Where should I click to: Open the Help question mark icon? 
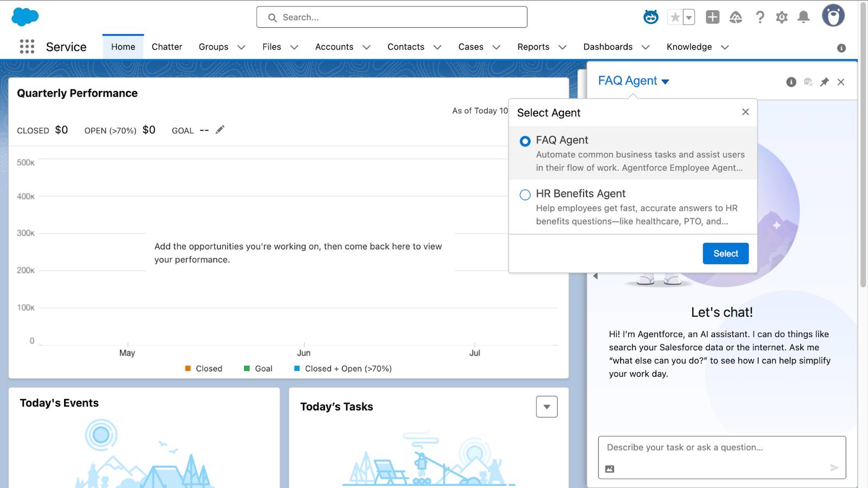click(x=760, y=17)
